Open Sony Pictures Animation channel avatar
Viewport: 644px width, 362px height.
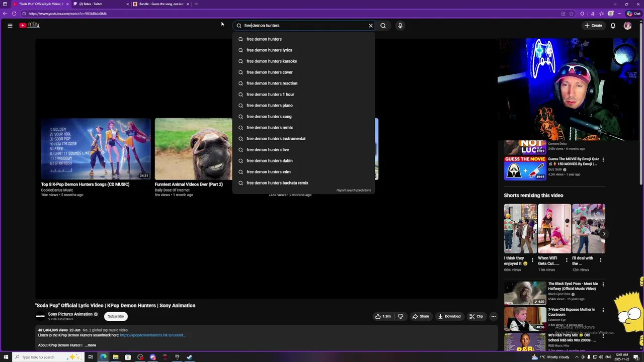[x=40, y=316]
